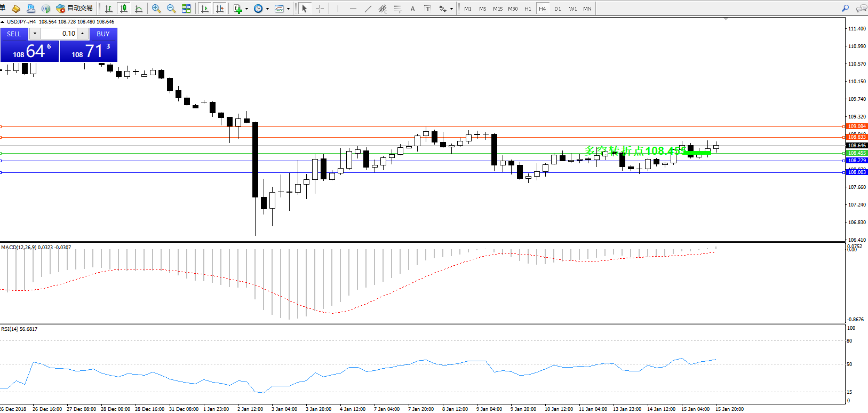
Task: Click the zoom in magnifier icon
Action: tap(156, 9)
